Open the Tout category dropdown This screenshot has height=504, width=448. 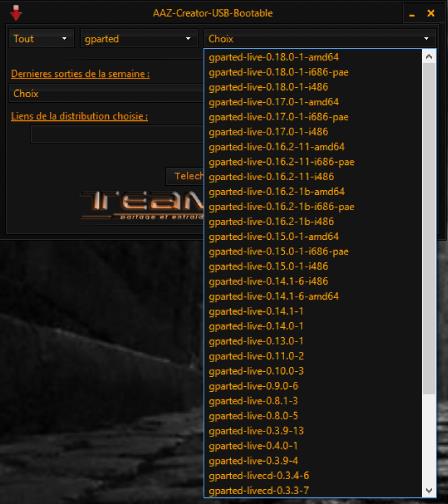click(41, 39)
